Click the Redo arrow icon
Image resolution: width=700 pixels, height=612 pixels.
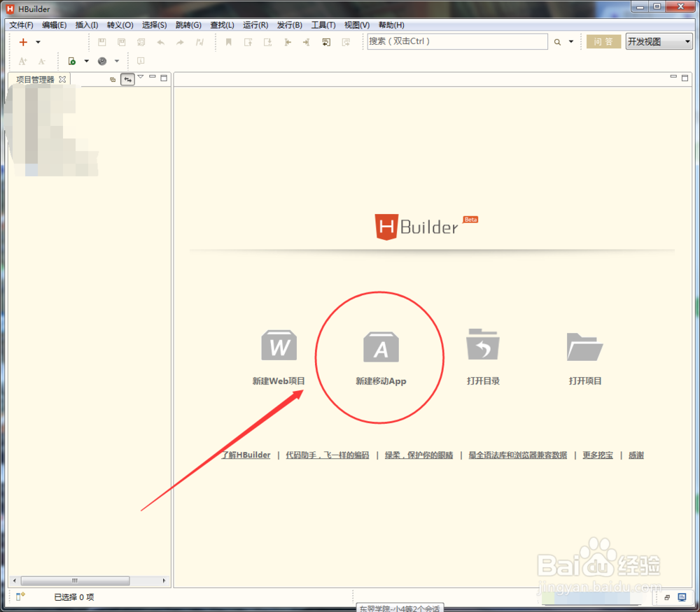coord(180,43)
